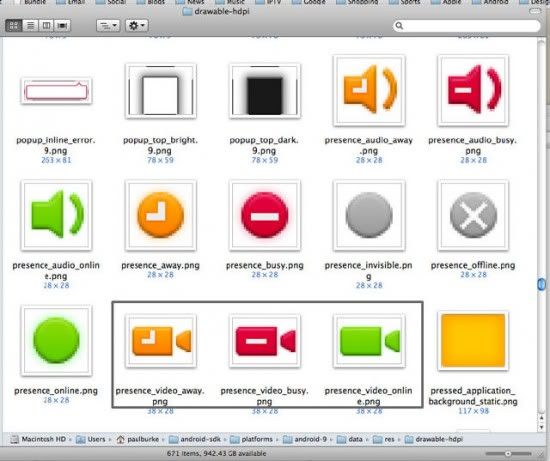Select presence_busy.png red minus icon
This screenshot has height=461, width=550.
(x=265, y=215)
